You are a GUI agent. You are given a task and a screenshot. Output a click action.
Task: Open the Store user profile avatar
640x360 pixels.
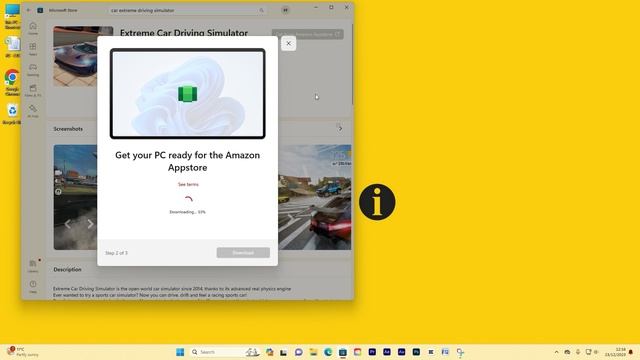[285, 10]
